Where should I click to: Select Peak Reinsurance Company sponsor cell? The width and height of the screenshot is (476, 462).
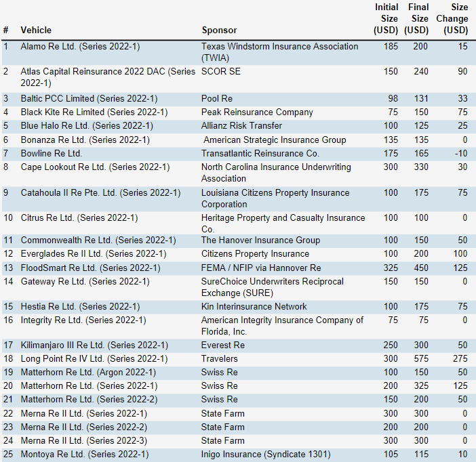point(257,112)
